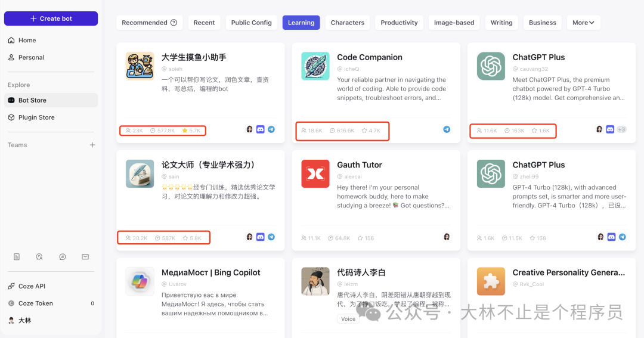Screen dimensions: 644x338
Task: Click Discord icon on cauvang32's ChatGPT Plus card
Action: coord(611,129)
